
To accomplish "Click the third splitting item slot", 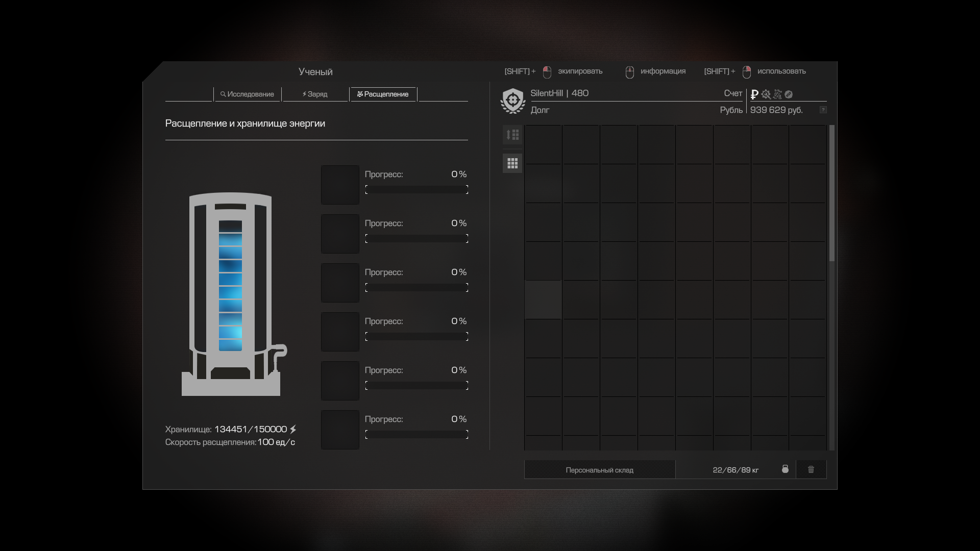I will (340, 283).
